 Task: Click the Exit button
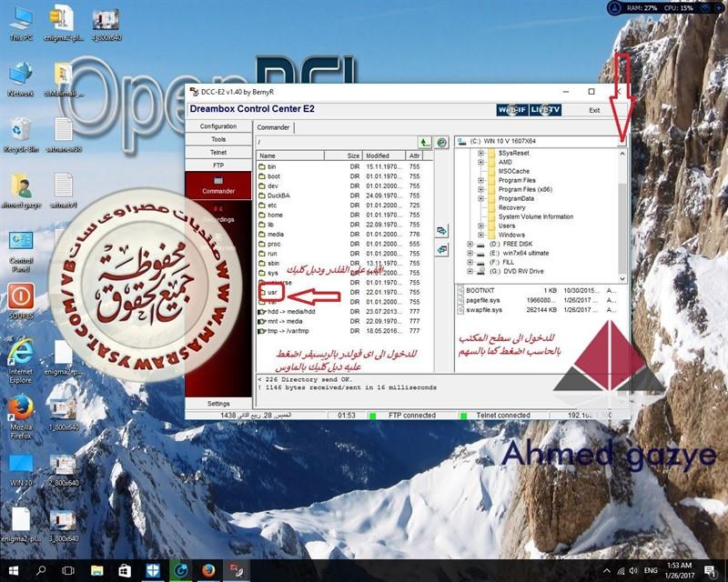pyautogui.click(x=594, y=110)
